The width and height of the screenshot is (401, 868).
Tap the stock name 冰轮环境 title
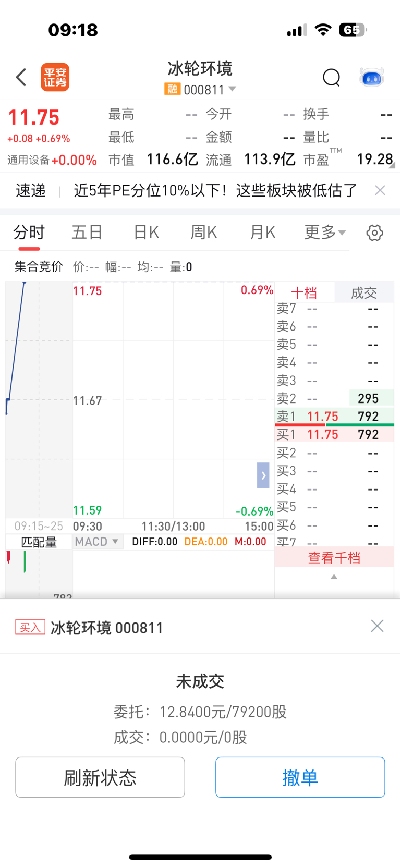coord(200,68)
